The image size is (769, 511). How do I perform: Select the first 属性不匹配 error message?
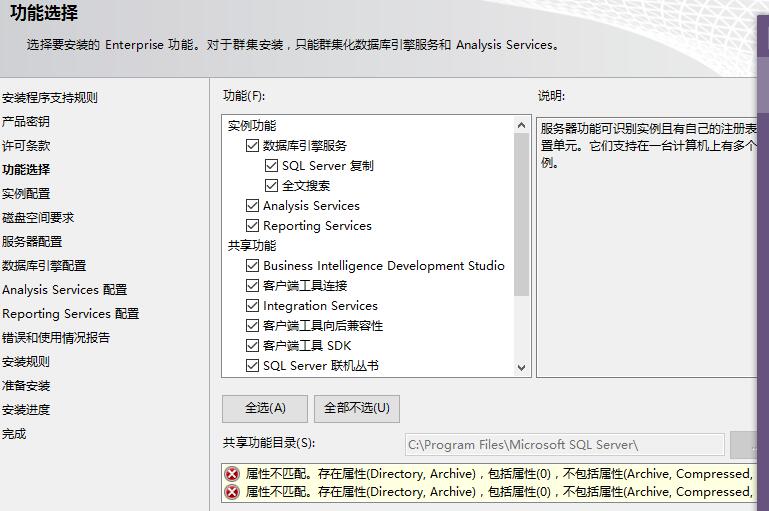point(499,474)
